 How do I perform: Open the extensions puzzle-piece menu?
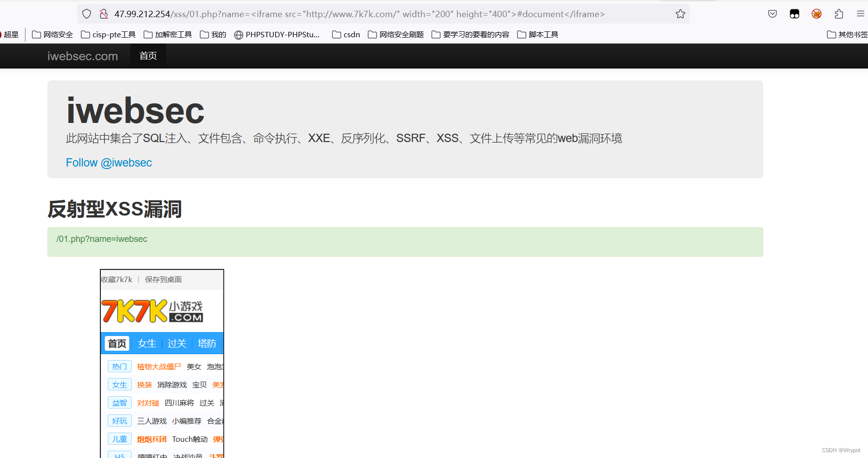point(839,14)
